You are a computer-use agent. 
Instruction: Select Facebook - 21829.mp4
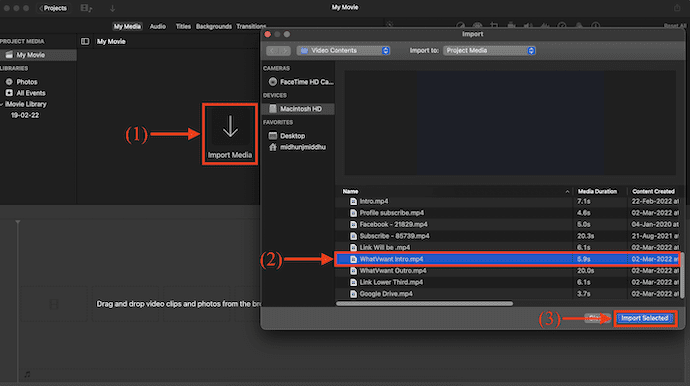[x=393, y=224]
